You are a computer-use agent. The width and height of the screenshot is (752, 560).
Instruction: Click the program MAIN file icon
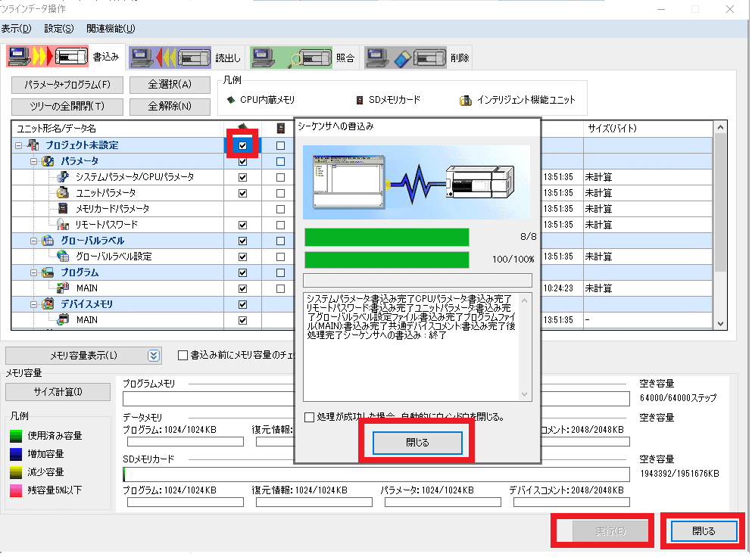pos(63,288)
